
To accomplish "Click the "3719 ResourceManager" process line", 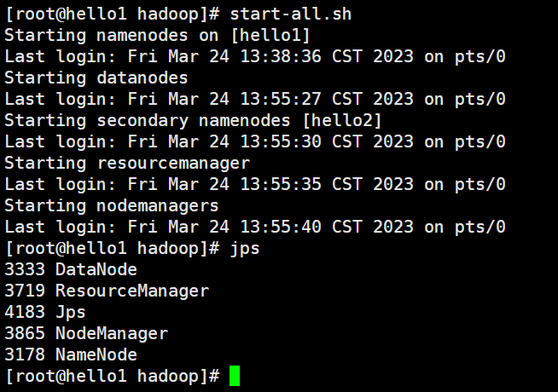I will click(x=107, y=291).
